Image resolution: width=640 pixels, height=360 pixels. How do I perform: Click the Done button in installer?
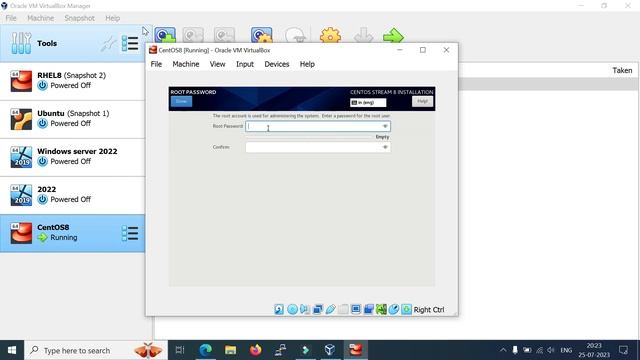pos(181,101)
